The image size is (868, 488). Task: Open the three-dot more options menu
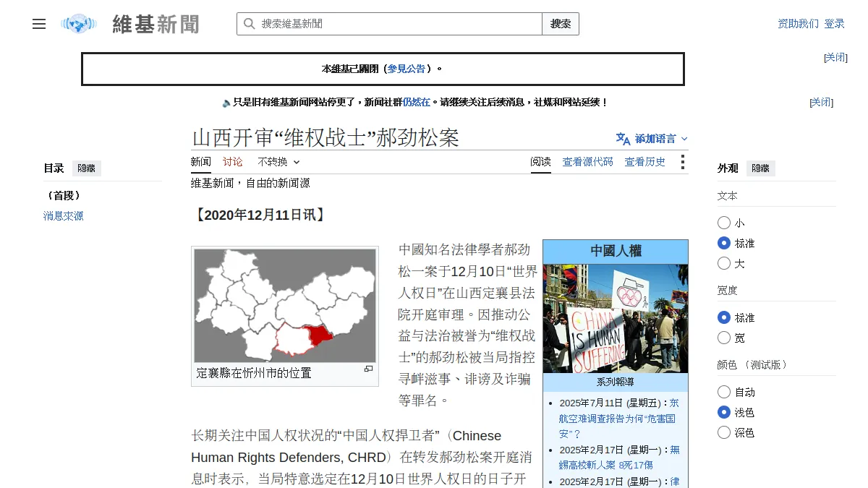click(682, 162)
